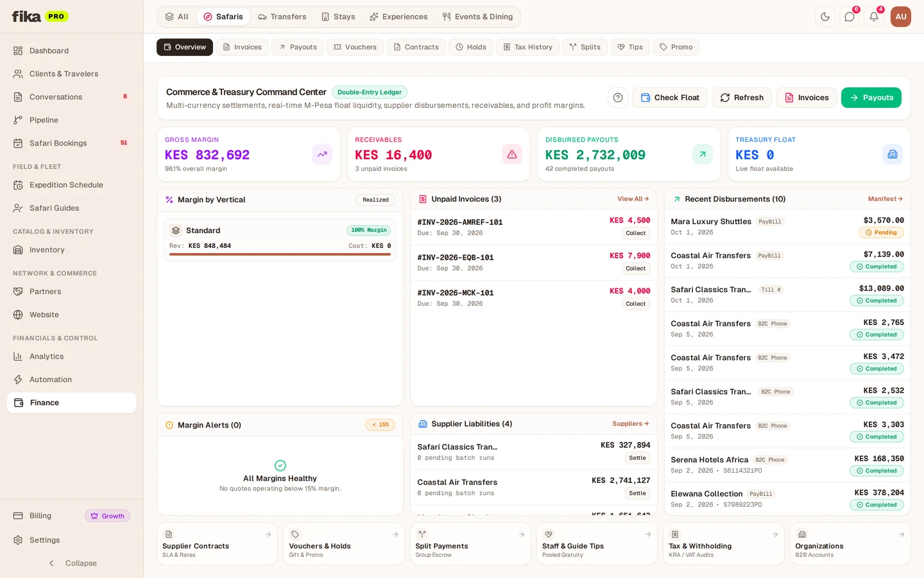Collect invoice #INV-2026-EQB-101
Viewport: 924px width, 578px height.
click(636, 268)
